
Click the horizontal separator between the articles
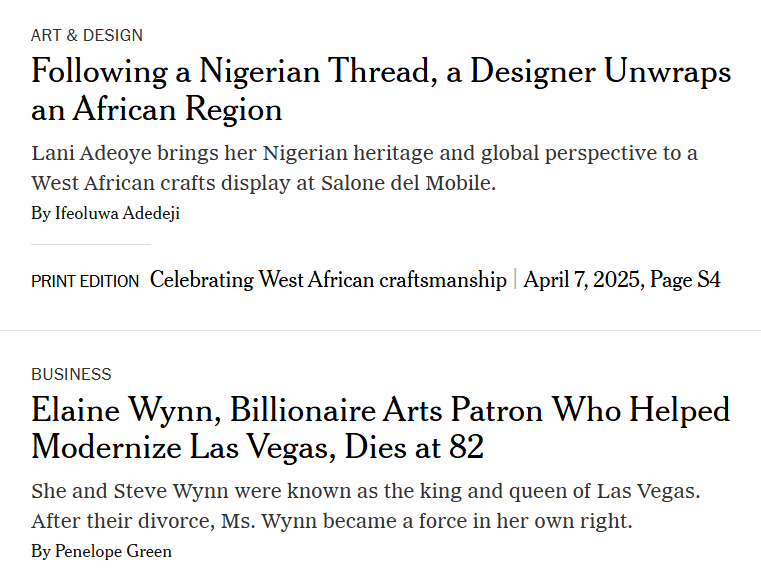coord(380,330)
